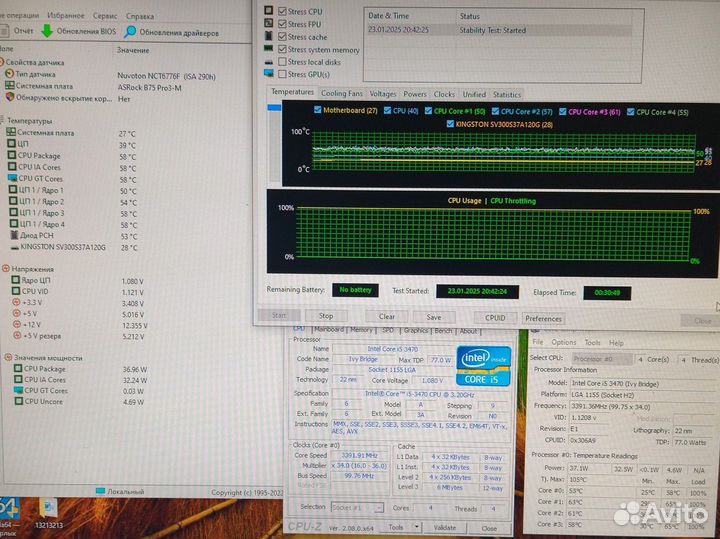Open the Socket #1 Selection dropdown in CPU-Z
Screen dimensions: 720x539
coord(357,507)
